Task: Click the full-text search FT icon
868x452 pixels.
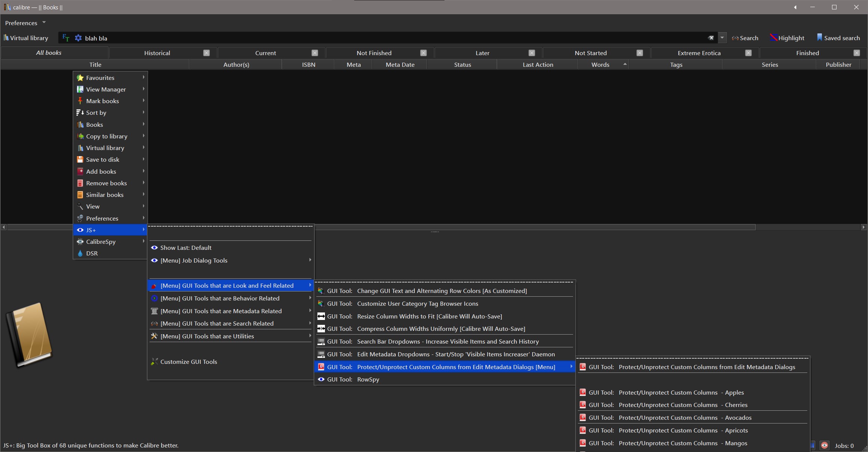Action: point(66,38)
